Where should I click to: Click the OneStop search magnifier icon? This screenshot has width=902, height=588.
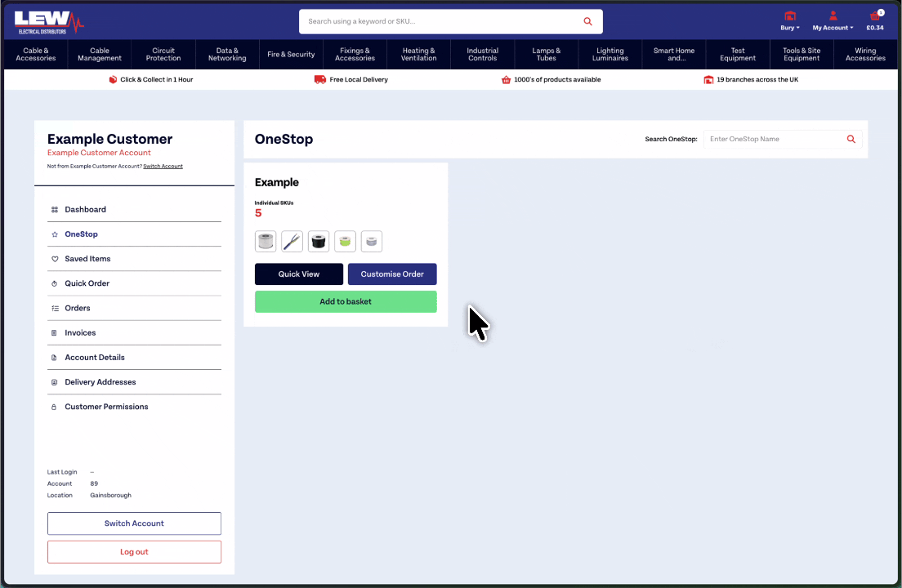[851, 140]
